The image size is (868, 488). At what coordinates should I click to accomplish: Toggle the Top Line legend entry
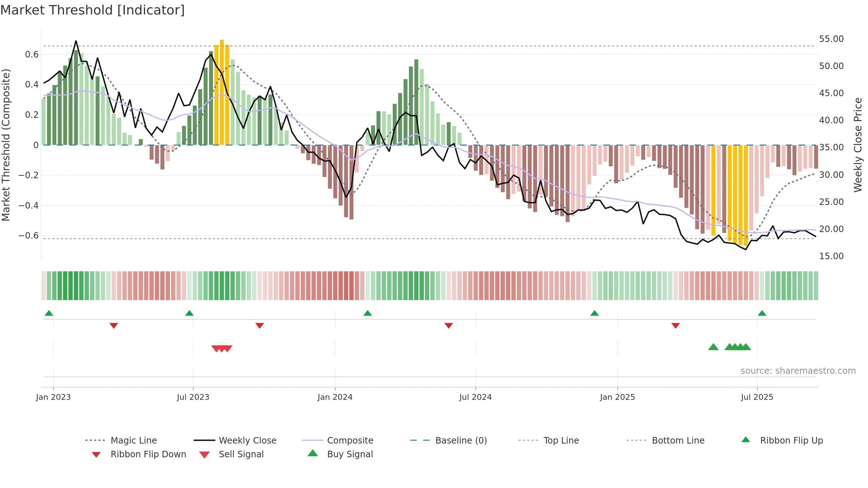(548, 440)
